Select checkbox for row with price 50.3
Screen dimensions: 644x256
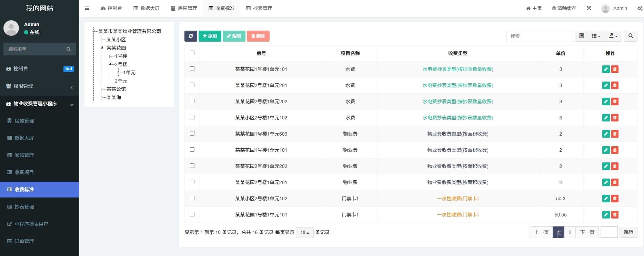[192, 198]
